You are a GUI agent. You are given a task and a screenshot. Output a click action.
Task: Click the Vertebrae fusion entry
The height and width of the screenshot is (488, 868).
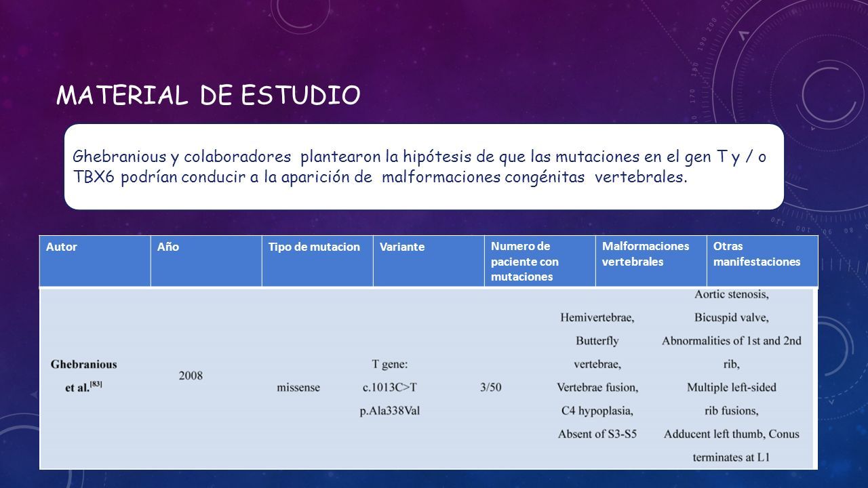(x=597, y=387)
